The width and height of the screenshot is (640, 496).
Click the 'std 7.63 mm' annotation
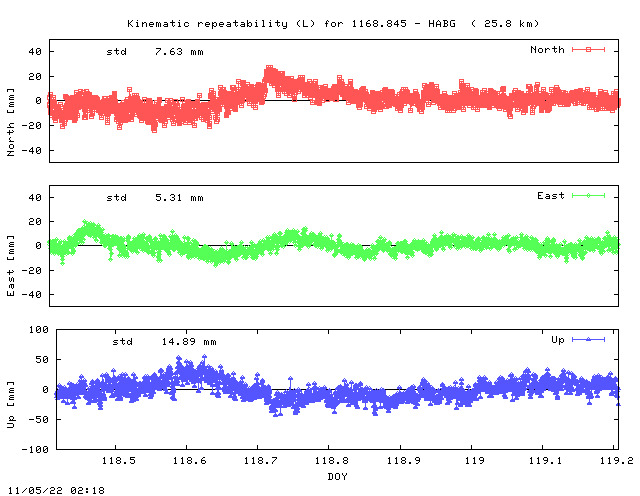[155, 52]
